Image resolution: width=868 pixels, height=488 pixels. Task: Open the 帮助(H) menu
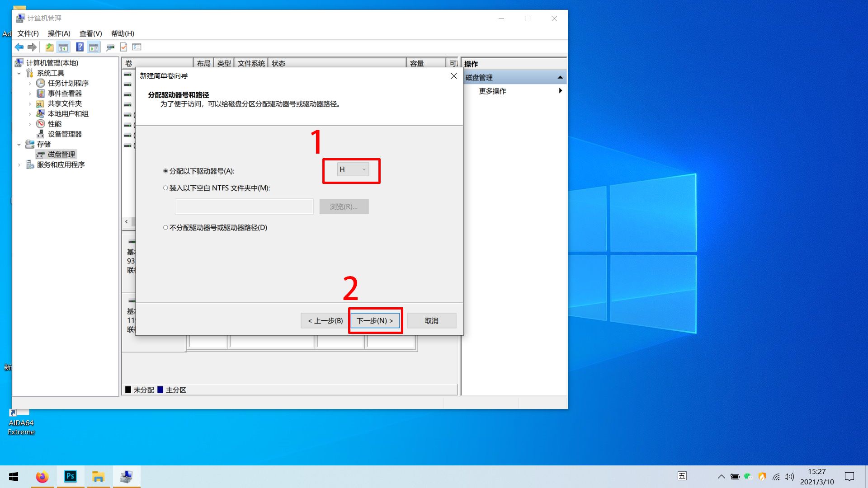123,33
